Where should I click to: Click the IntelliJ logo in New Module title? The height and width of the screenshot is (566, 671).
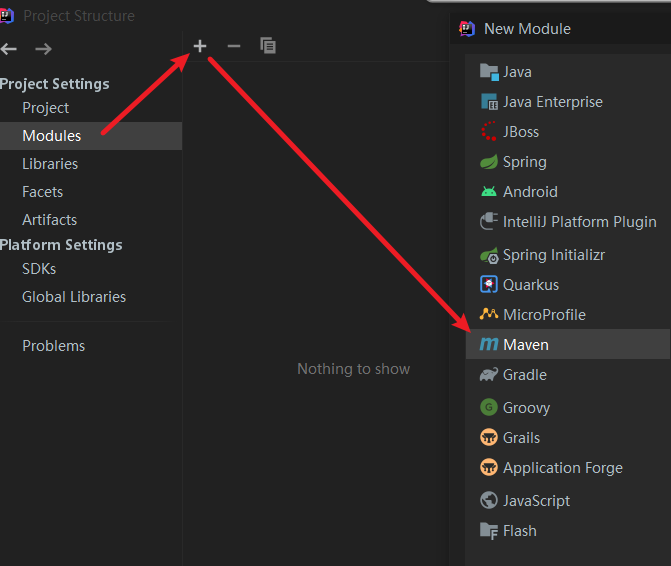pyautogui.click(x=467, y=29)
